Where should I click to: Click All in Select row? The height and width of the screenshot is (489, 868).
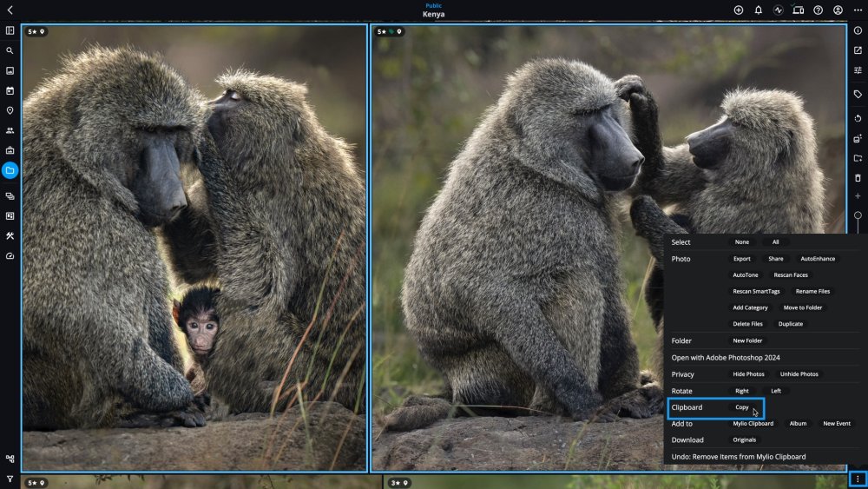[775, 242]
